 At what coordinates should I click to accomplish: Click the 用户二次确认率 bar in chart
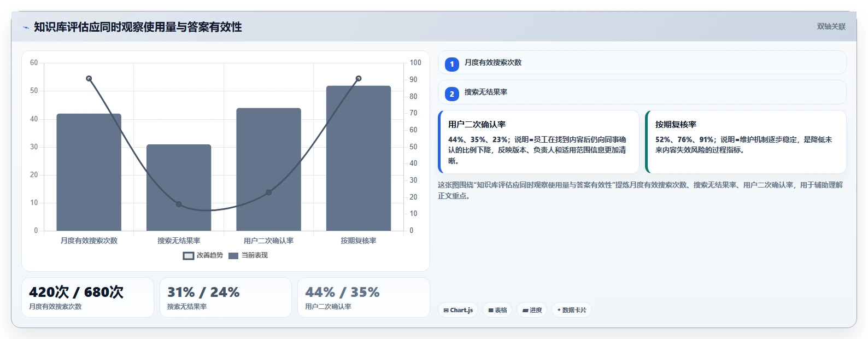click(x=268, y=169)
